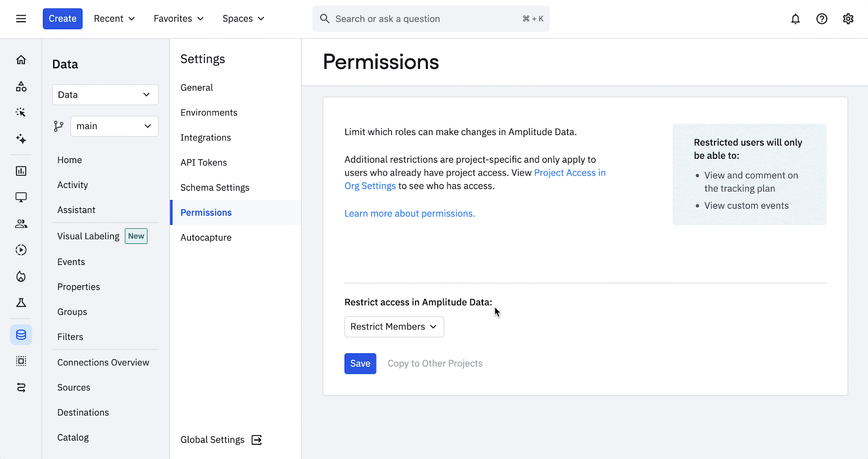Open Learn more about permissions link
Image resolution: width=868 pixels, height=459 pixels.
coord(410,214)
